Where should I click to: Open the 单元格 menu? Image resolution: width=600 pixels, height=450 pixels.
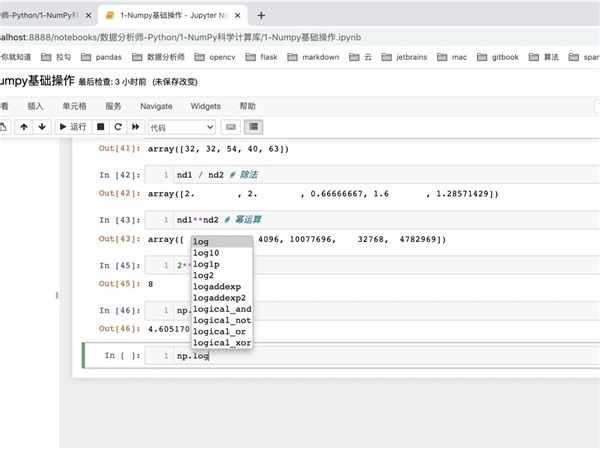tap(74, 106)
